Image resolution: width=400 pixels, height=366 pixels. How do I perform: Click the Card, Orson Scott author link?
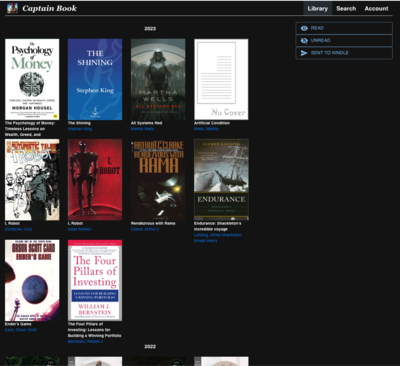click(21, 330)
